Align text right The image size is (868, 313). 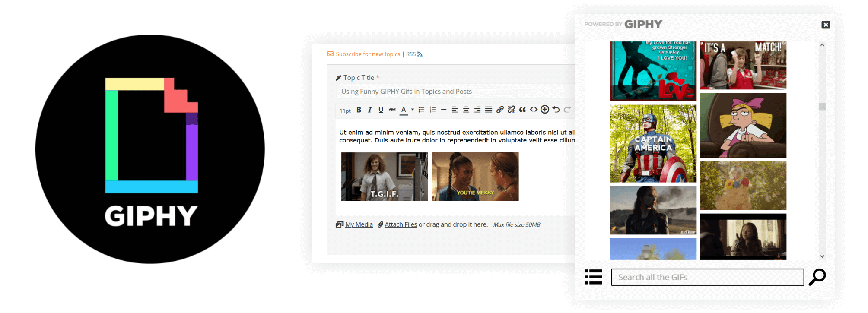pos(477,110)
